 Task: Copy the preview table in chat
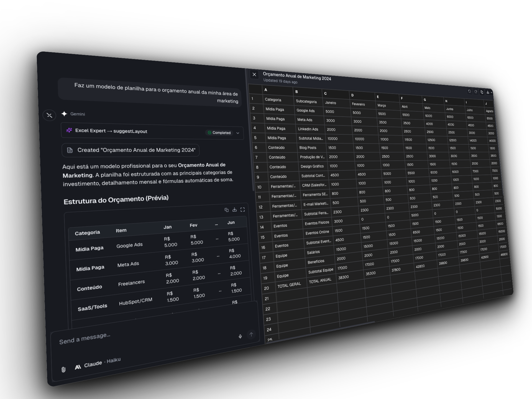pyautogui.click(x=226, y=210)
